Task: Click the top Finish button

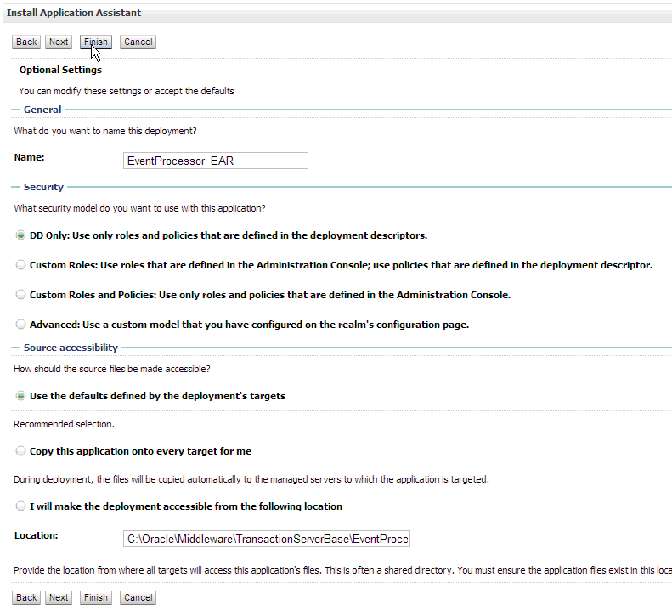Action: 95,42
